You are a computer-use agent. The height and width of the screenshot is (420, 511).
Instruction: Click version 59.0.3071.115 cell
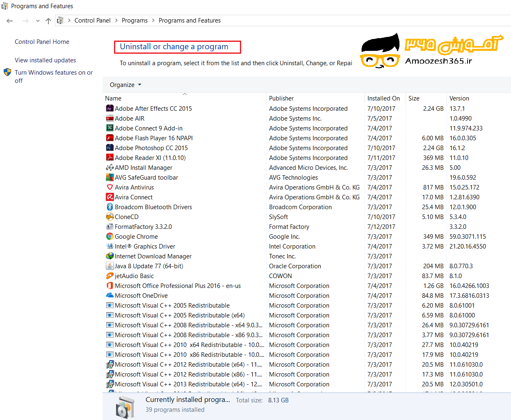click(x=468, y=236)
